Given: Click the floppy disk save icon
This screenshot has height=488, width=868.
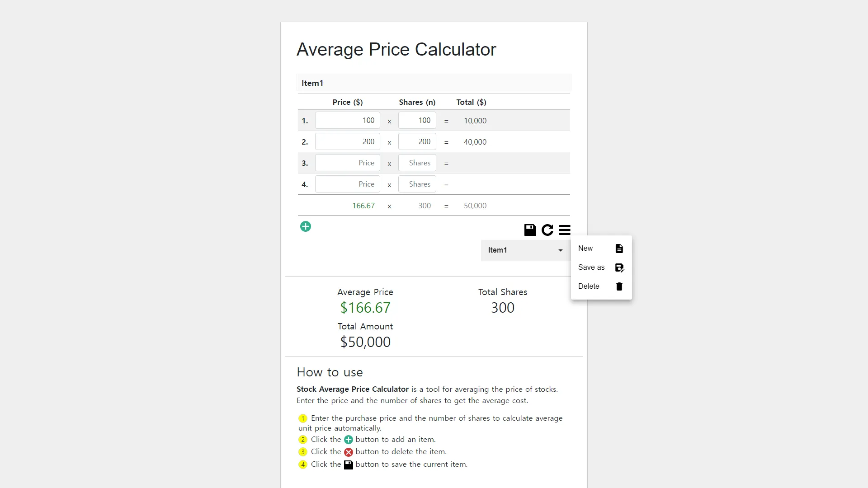Looking at the screenshot, I should point(530,230).
